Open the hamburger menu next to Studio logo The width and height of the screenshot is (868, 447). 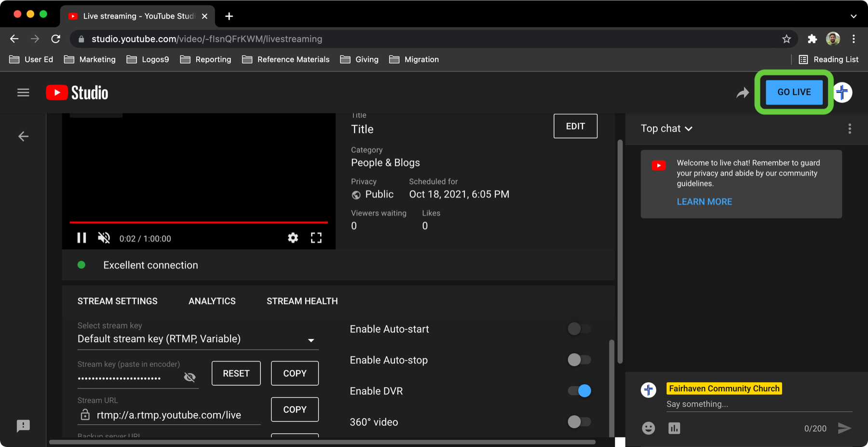(23, 93)
